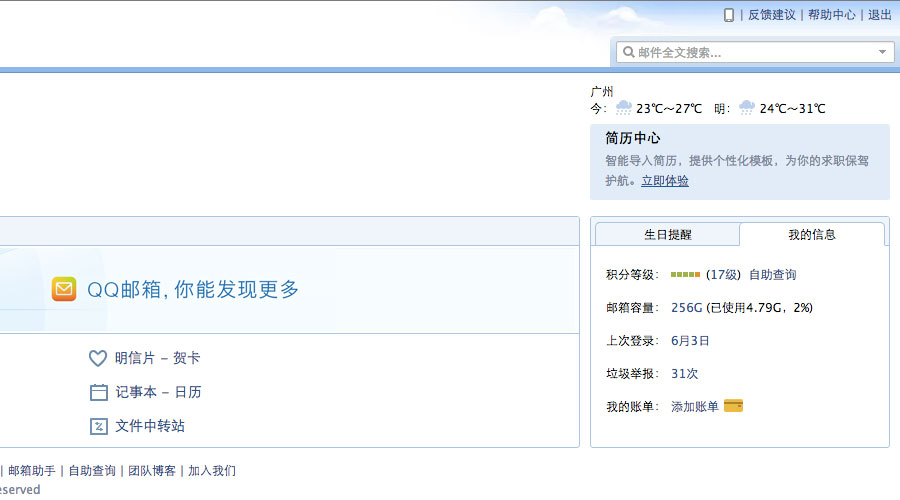
Task: Open the 日历 link
Action: point(188,392)
